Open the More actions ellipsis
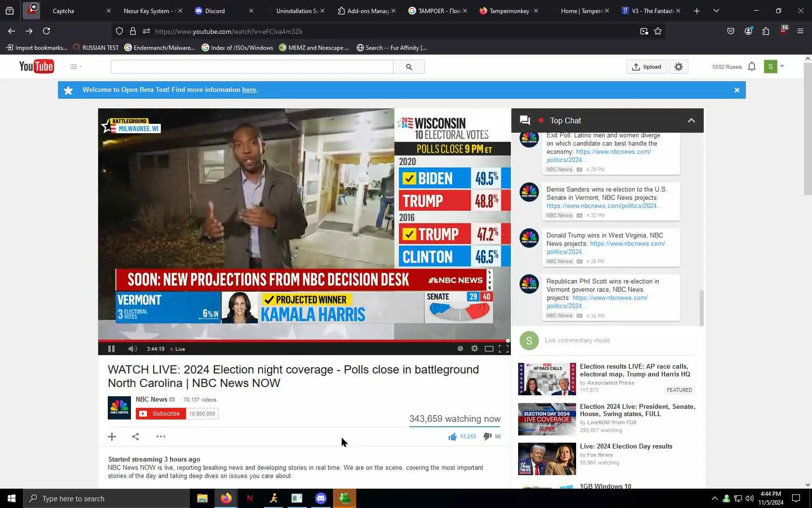Screen dimensions: 812x508 [x=161, y=436]
